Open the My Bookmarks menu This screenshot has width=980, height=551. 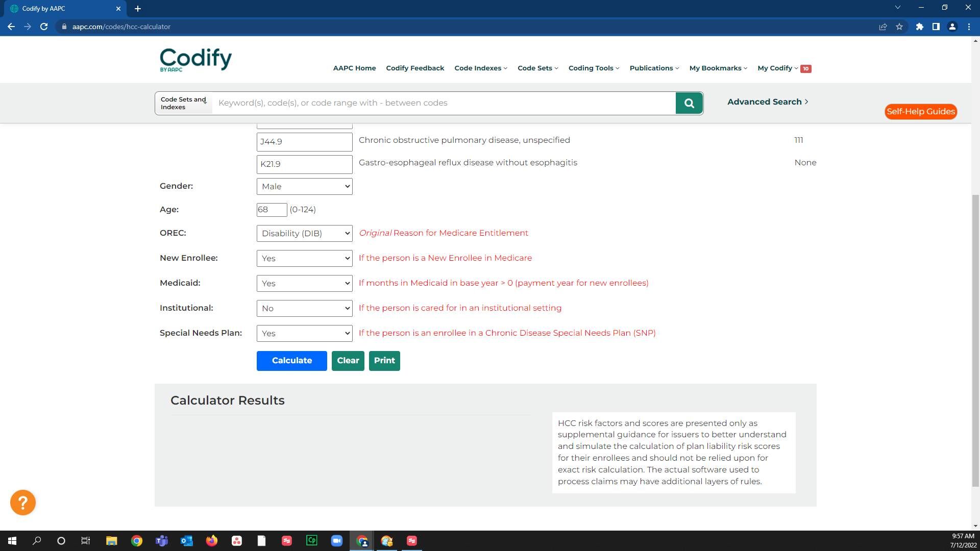718,68
